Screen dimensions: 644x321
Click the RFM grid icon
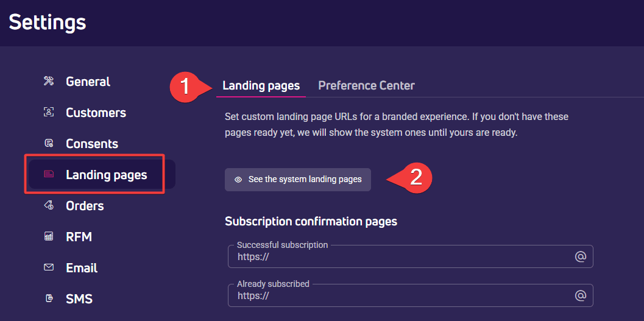pyautogui.click(x=49, y=236)
